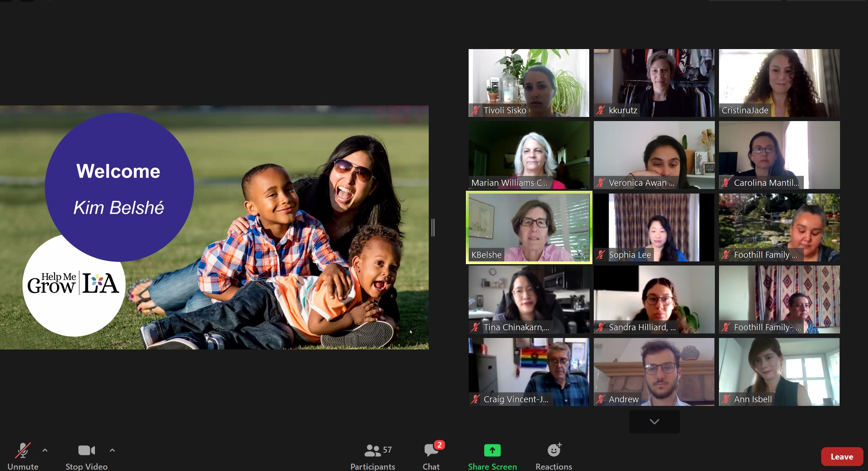
Task: Click muted mic icon on Carolina Mantil
Action: 726,183
